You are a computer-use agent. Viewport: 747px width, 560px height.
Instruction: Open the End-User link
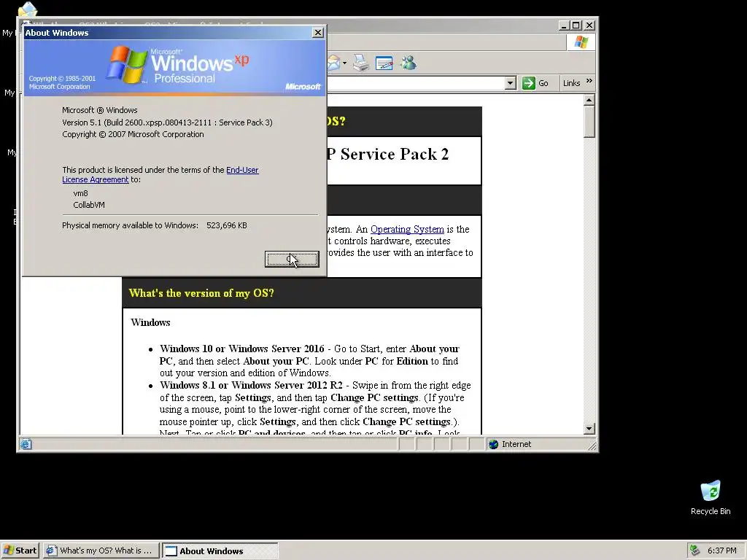click(x=242, y=170)
